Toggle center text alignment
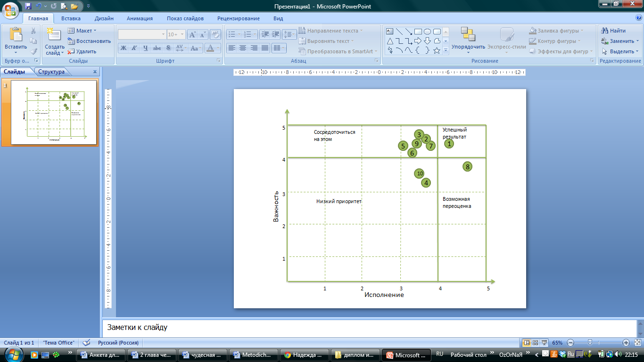Viewport: 644px width, 362px height. click(242, 48)
